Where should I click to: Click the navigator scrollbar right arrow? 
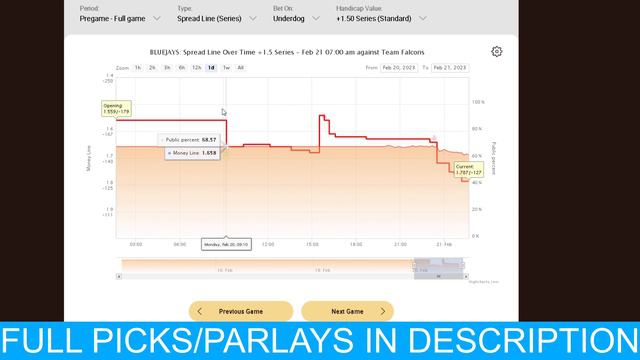click(x=466, y=276)
